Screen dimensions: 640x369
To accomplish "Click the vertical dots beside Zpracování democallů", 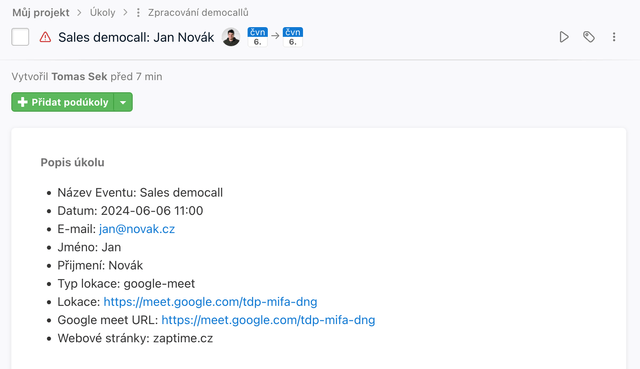I will click(x=138, y=13).
